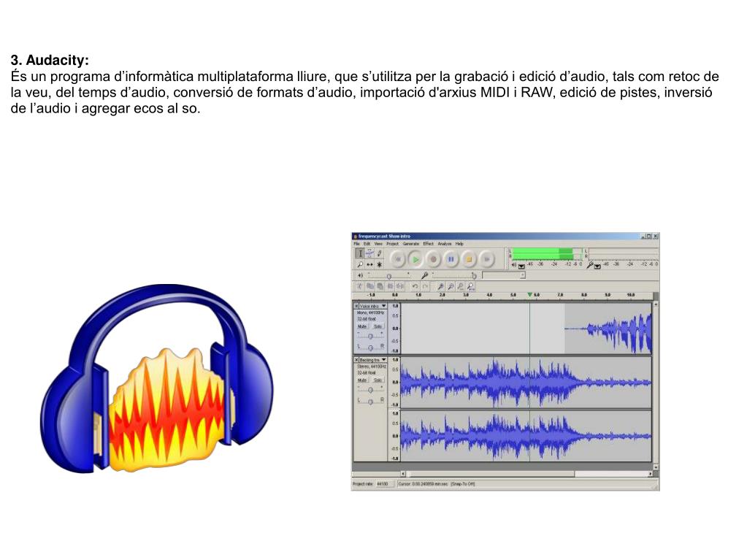Click the Voice intro pan slider
This screenshot has width=747, height=560.
(x=371, y=348)
